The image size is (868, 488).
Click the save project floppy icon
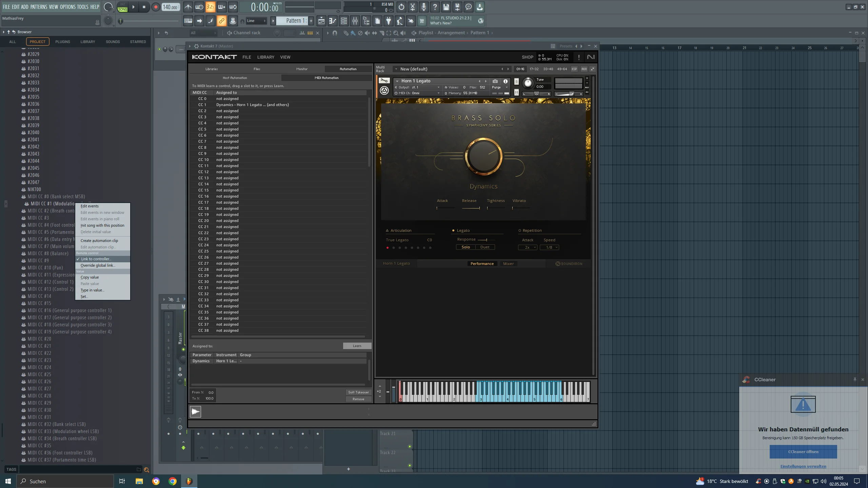point(446,7)
